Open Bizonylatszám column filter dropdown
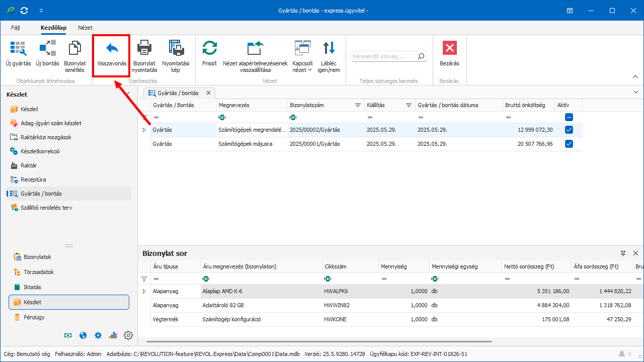This screenshot has height=362, width=644. (358, 106)
